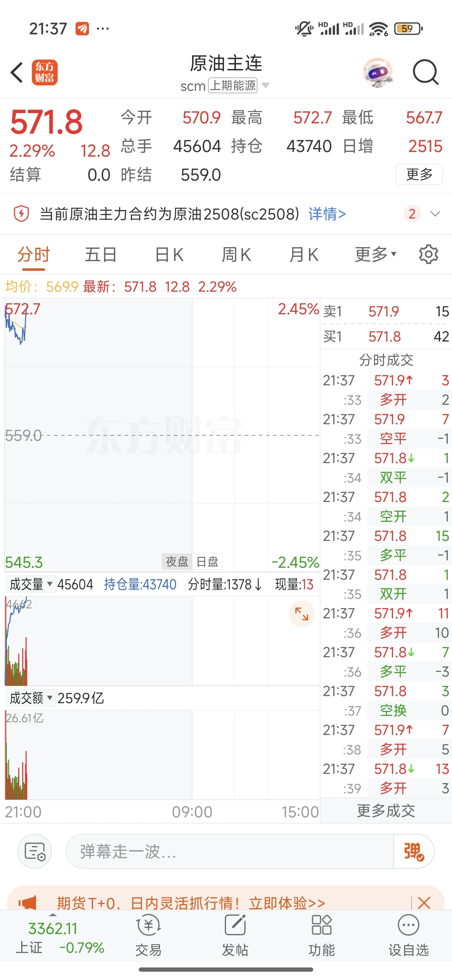Open the danmaku list settings icon
This screenshot has width=452, height=980.
[x=35, y=851]
